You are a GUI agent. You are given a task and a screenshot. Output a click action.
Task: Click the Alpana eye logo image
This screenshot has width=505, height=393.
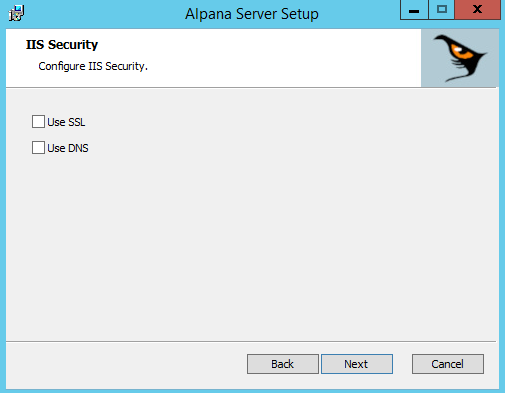tap(460, 58)
